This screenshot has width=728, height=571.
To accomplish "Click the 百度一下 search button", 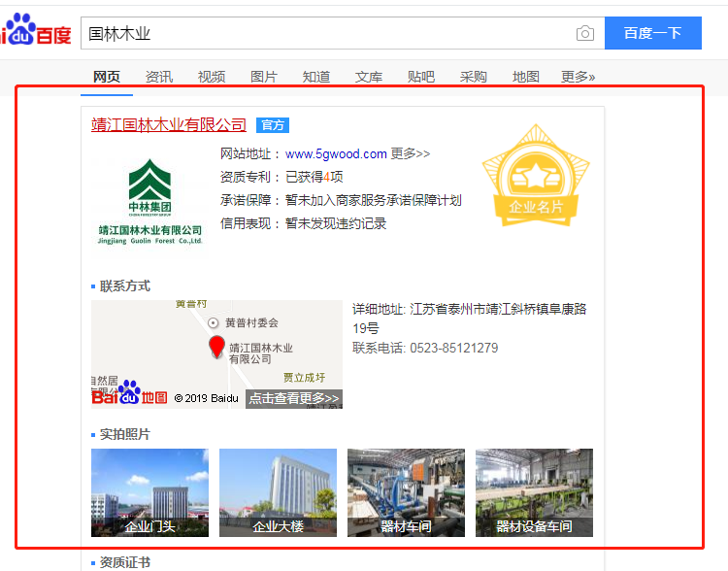I will [653, 33].
